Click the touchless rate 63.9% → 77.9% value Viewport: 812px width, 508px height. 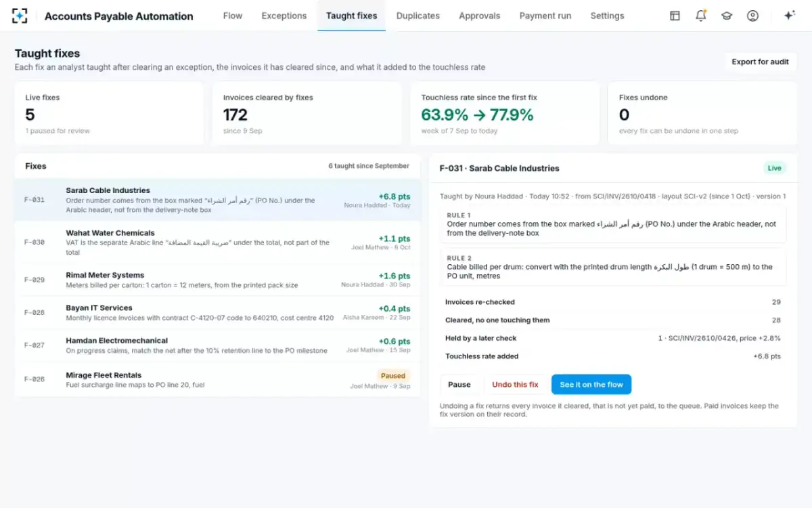point(477,115)
